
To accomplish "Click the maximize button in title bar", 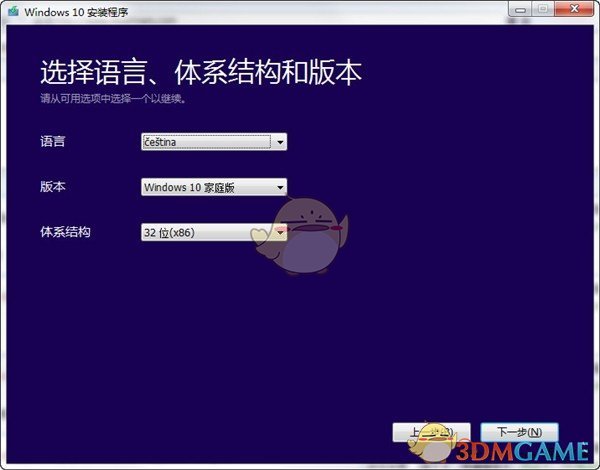I will pos(543,9).
